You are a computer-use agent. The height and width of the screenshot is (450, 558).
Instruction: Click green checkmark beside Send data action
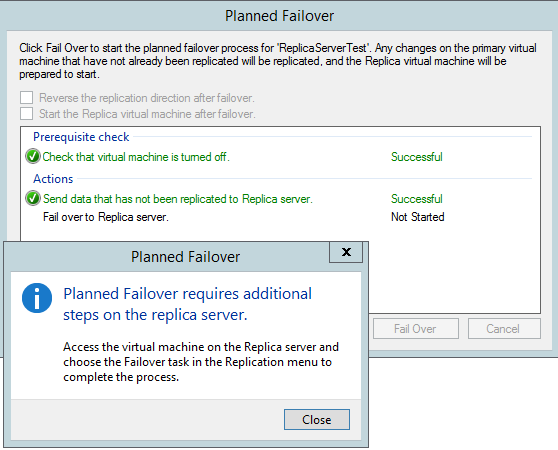(x=33, y=198)
